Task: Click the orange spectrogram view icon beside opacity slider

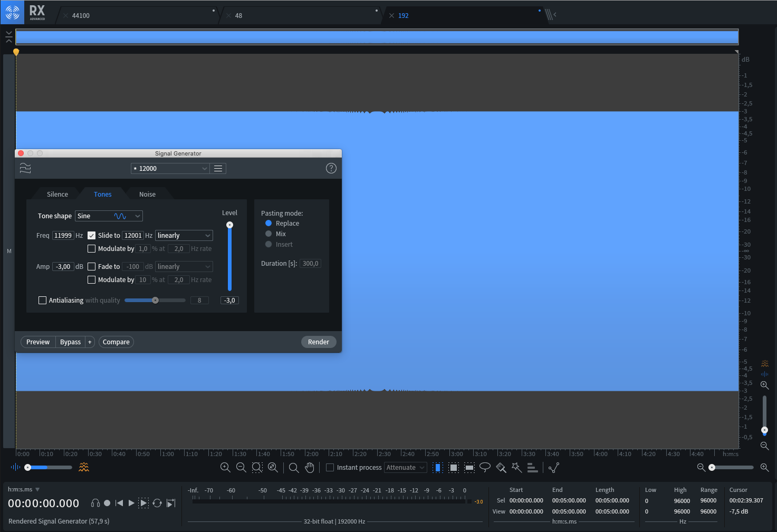Action: tap(84, 467)
